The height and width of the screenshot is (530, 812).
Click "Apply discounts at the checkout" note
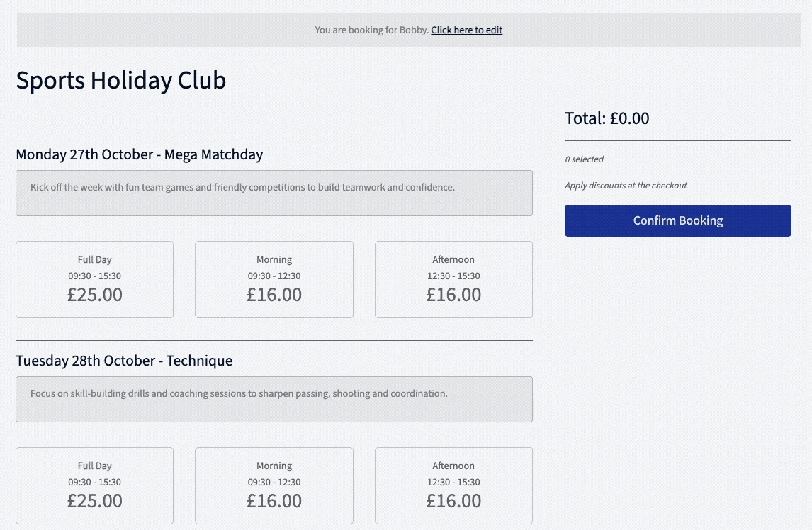626,186
